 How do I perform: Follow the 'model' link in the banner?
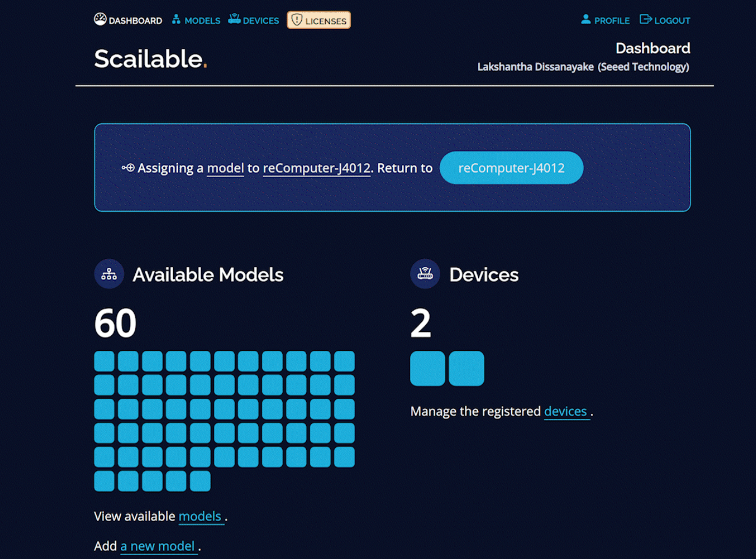pos(225,168)
